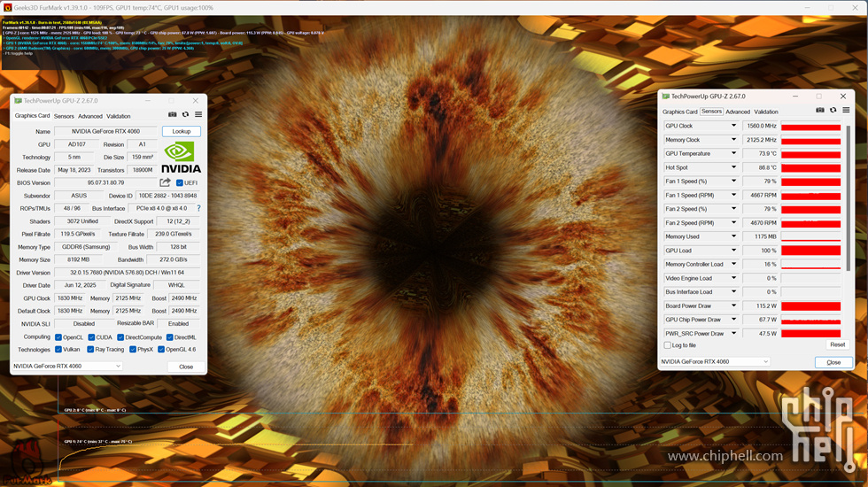Toggle the CUDA checkbox
868x487 pixels.
91,337
